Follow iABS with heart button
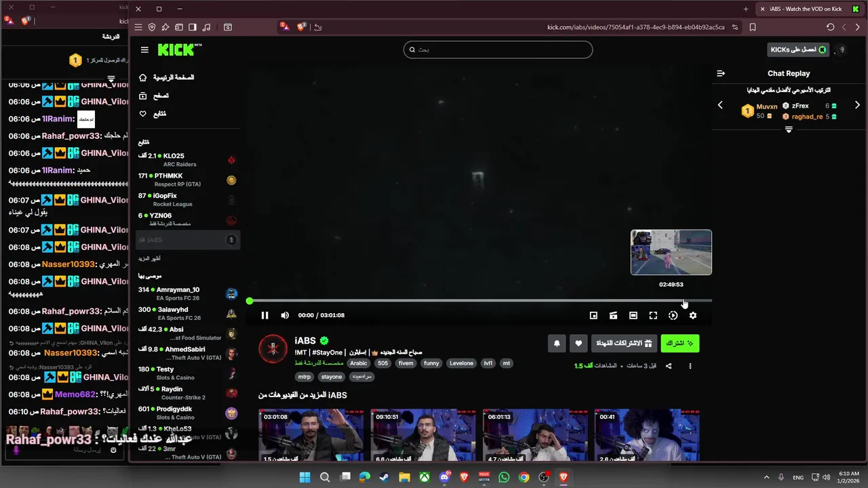This screenshot has width=868, height=488. [578, 343]
